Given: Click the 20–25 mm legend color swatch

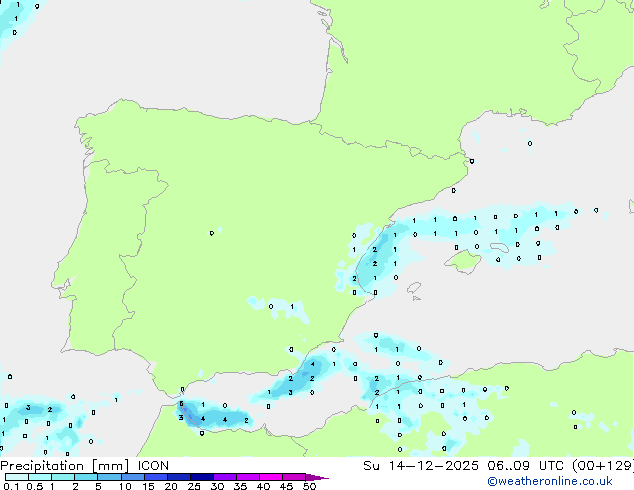Looking at the screenshot, I should click(178, 477).
